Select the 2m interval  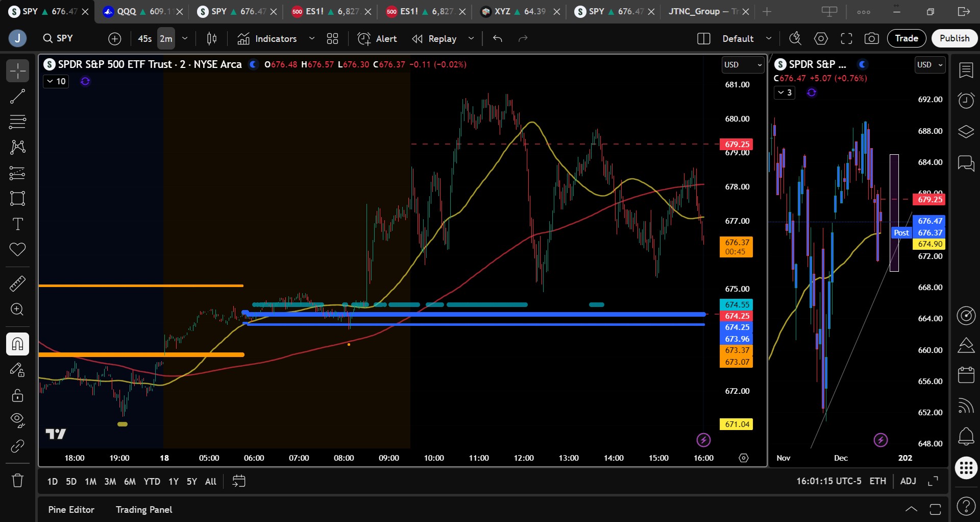[x=166, y=39]
